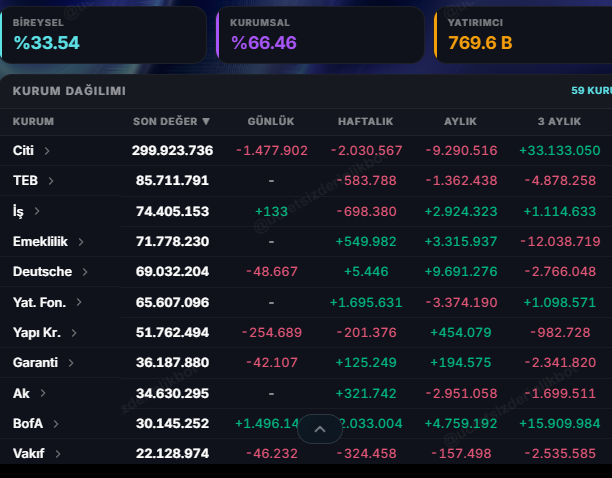Click Yapı Kr. value 51.762.494
The height and width of the screenshot is (478, 612).
(x=172, y=332)
